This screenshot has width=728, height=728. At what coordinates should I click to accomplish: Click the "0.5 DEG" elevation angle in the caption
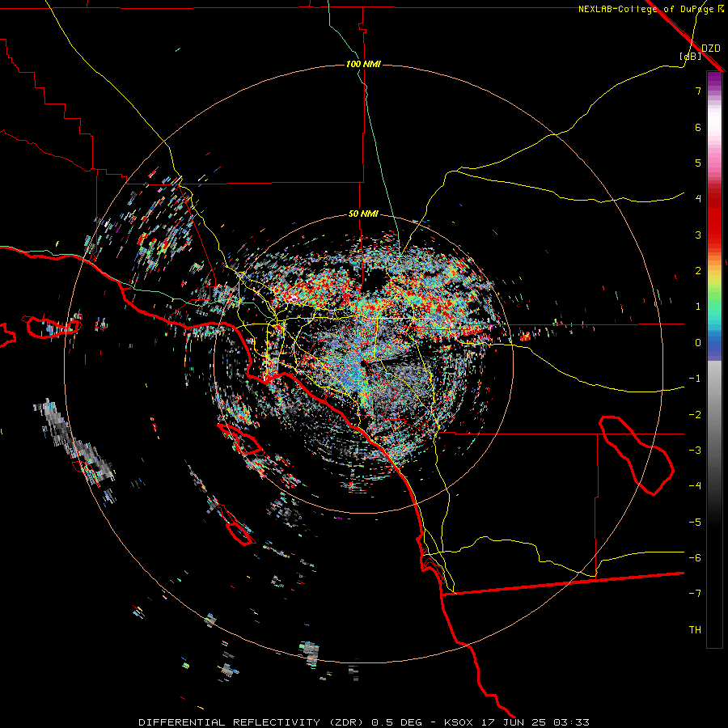click(396, 722)
